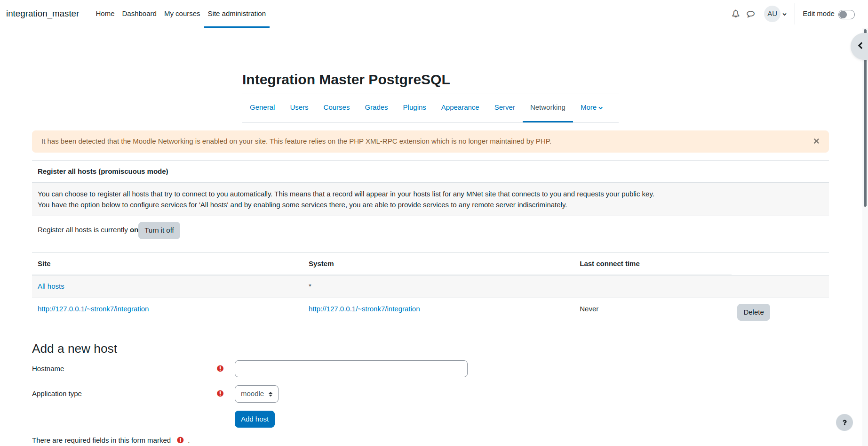The image size is (868, 446).
Task: Expand the block drawer arrow icon
Action: tap(860, 46)
